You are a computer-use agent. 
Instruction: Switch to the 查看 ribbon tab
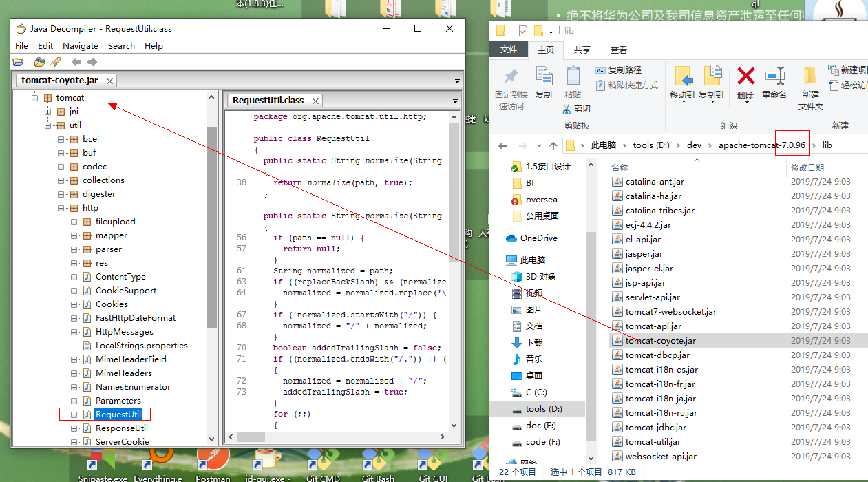(x=619, y=50)
